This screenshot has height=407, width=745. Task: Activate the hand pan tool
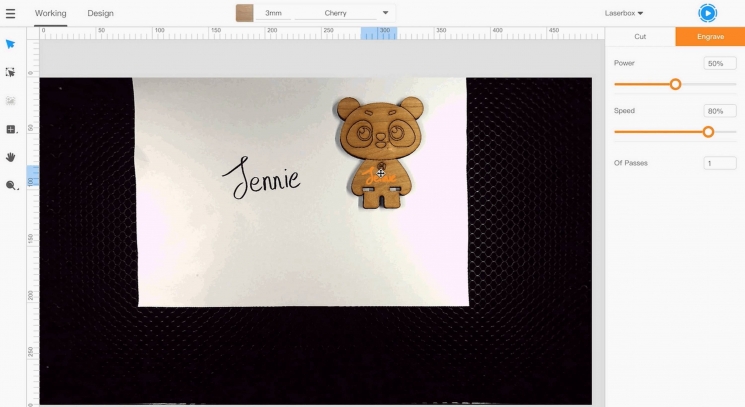coord(11,157)
